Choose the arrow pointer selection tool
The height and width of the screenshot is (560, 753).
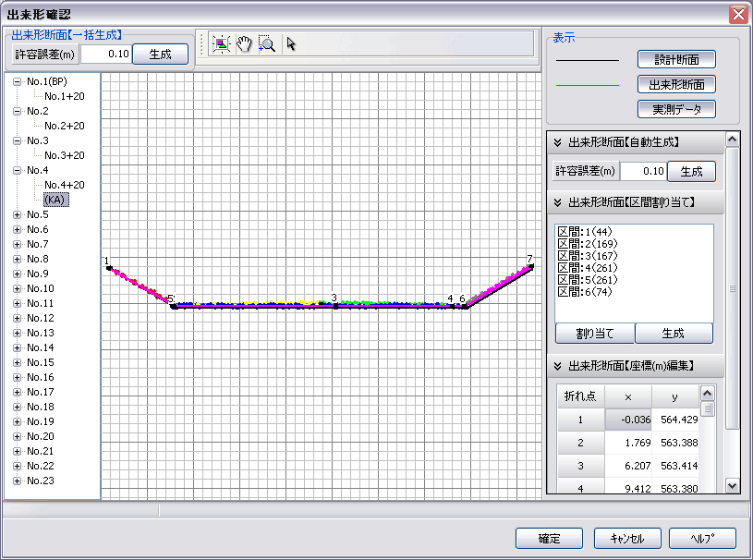pos(291,43)
